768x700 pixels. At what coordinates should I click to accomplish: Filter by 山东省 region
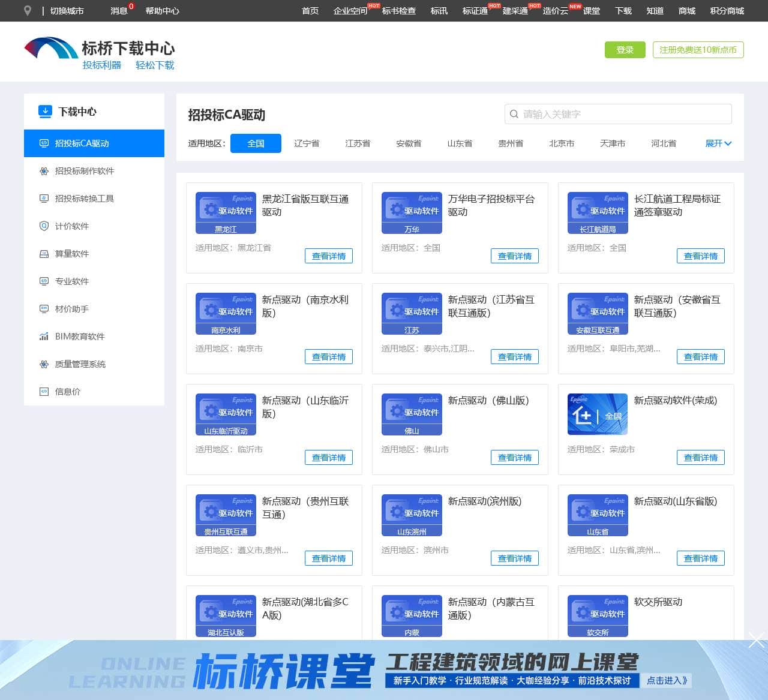tap(460, 143)
